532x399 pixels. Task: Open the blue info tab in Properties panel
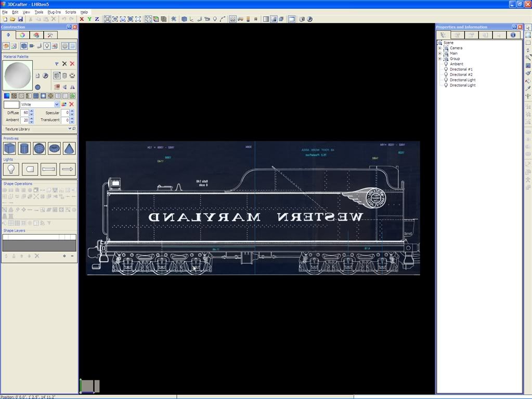[x=513, y=35]
